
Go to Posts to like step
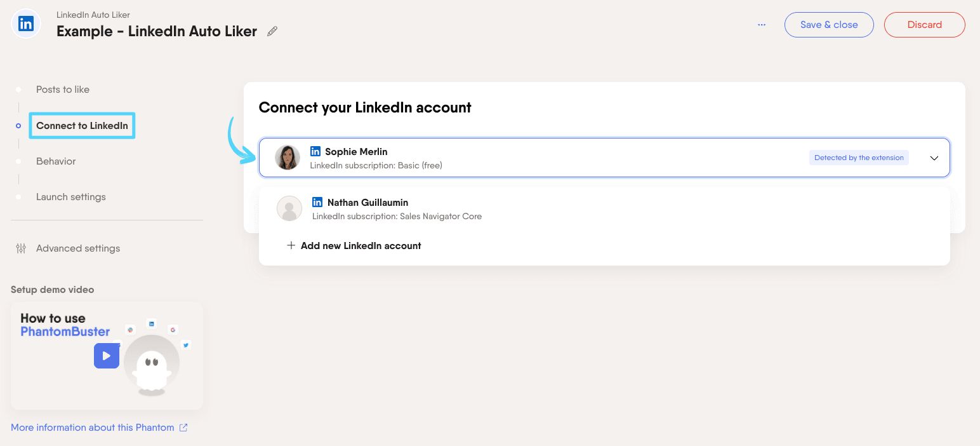[x=63, y=90]
